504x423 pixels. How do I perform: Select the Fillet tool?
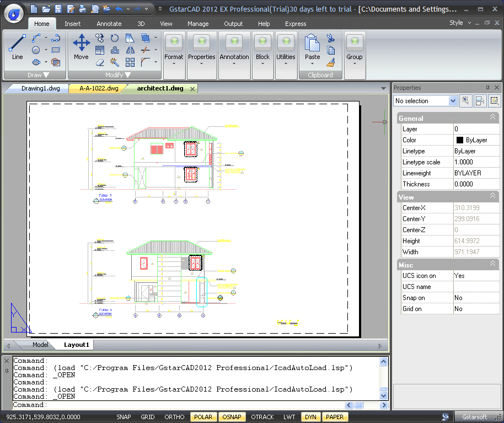point(146,62)
